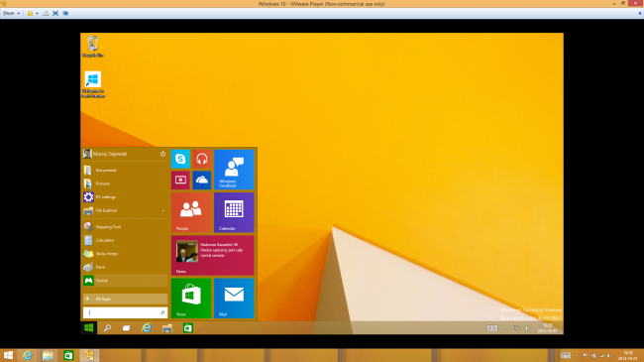The height and width of the screenshot is (362, 644).
Task: Open File Explorer in Start menu
Action: point(125,210)
